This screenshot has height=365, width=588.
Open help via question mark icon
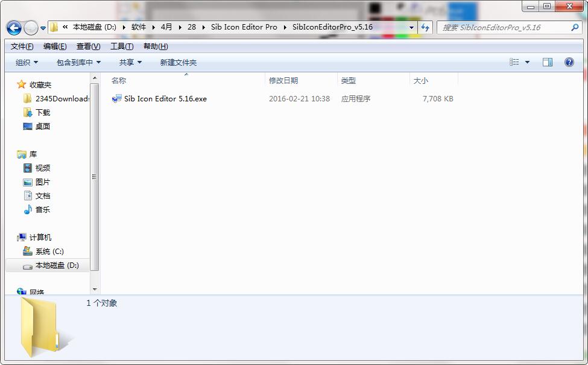(569, 62)
